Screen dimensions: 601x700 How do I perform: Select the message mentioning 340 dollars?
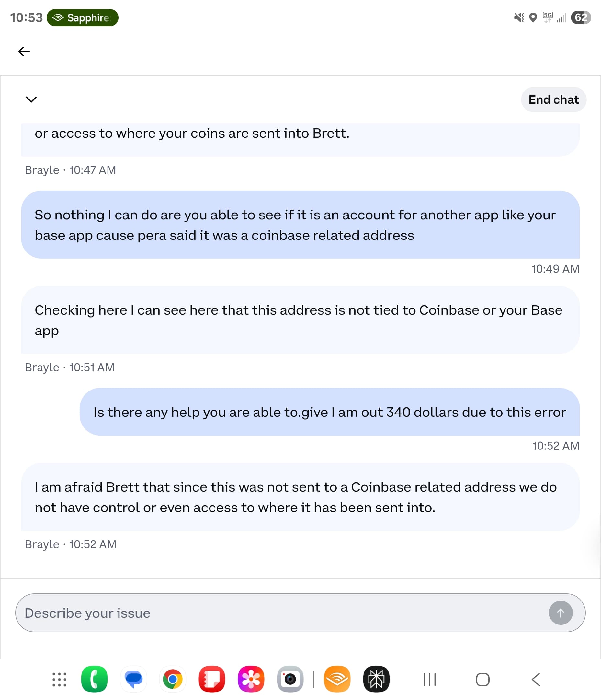tap(330, 412)
